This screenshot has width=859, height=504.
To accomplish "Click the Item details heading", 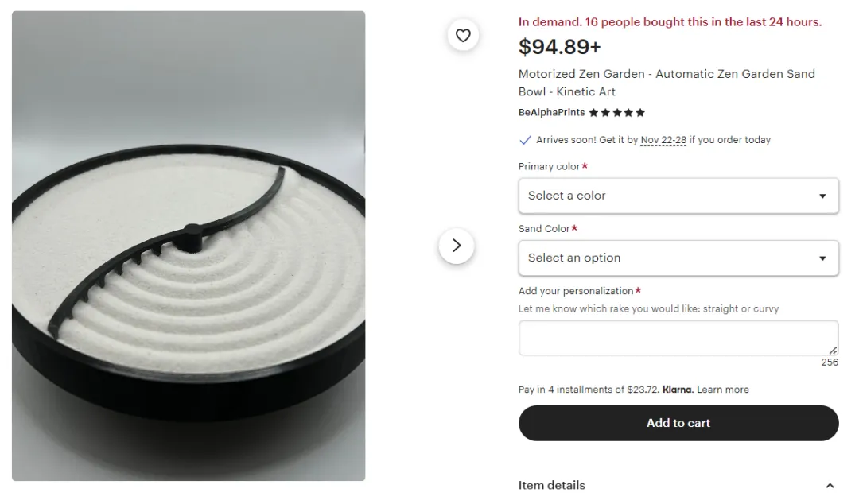I will (x=552, y=486).
